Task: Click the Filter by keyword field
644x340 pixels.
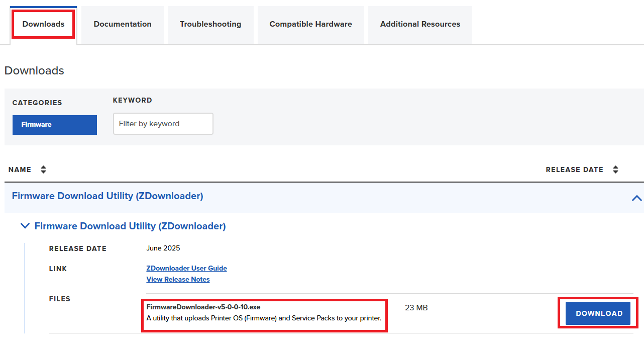Action: [x=163, y=124]
